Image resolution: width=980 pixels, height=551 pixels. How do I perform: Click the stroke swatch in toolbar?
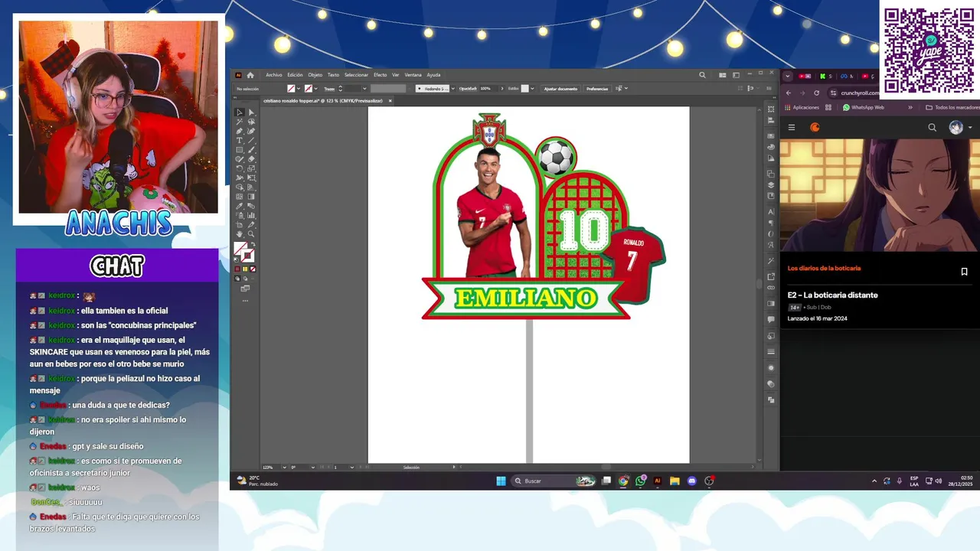[249, 255]
